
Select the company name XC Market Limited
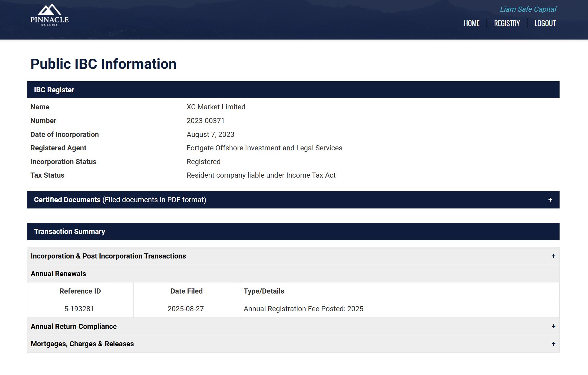pyautogui.click(x=216, y=107)
